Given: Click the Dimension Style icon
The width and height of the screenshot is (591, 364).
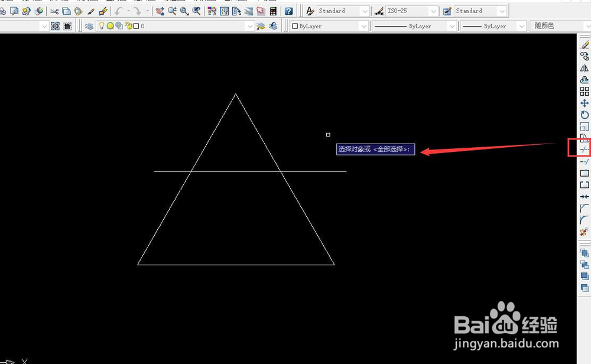Looking at the screenshot, I should tap(379, 11).
